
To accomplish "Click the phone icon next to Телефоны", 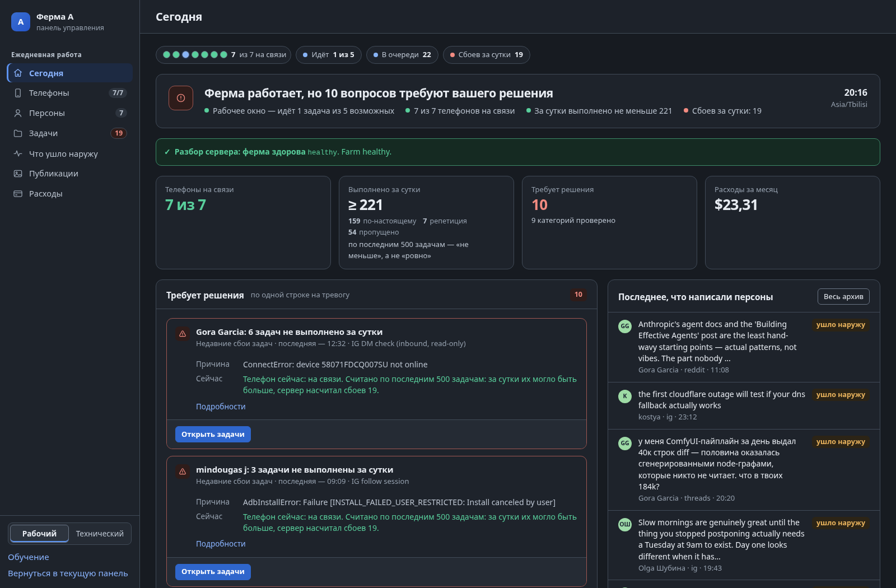I will [18, 93].
